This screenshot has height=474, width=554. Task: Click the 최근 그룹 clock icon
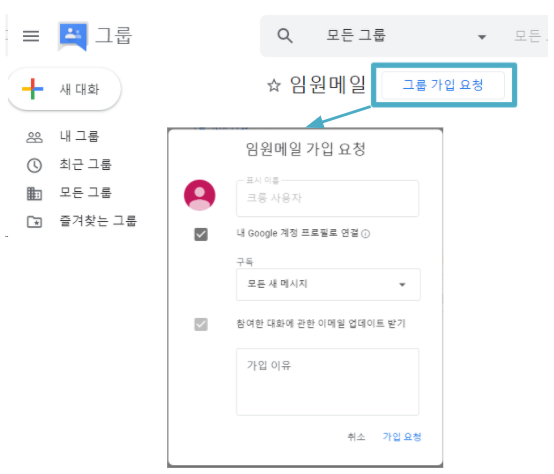[35, 165]
